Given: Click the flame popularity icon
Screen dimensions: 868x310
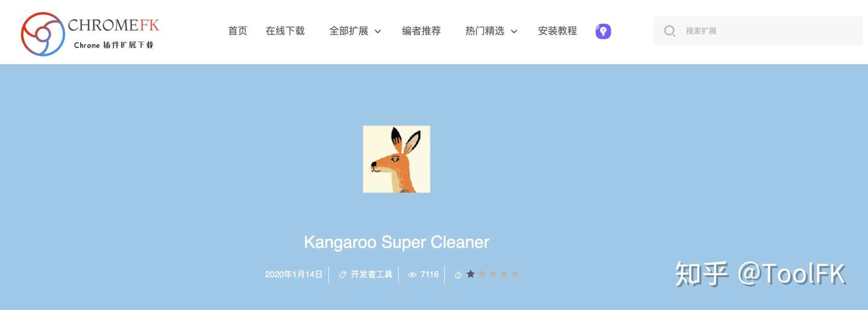Looking at the screenshot, I should [458, 274].
